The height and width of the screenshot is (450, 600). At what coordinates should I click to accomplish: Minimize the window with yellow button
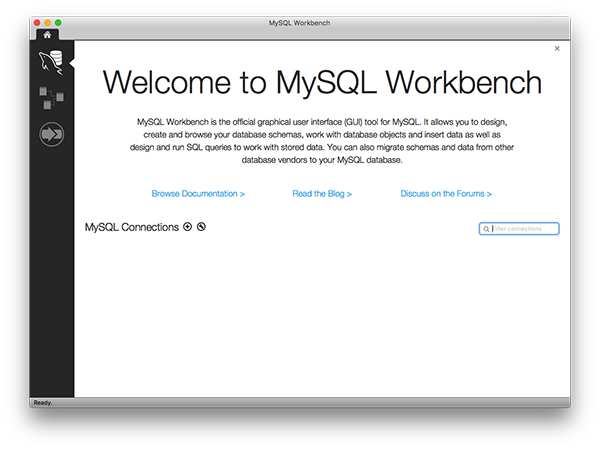tap(47, 23)
